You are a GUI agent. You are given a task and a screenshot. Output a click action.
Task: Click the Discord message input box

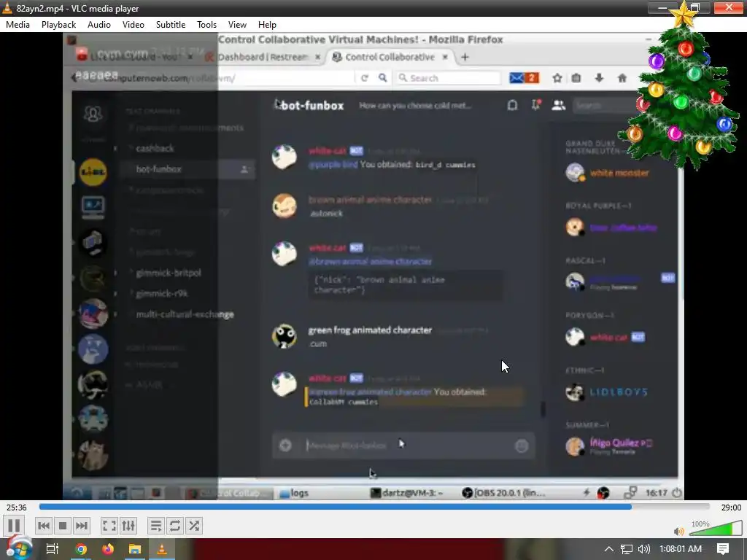[x=403, y=446]
